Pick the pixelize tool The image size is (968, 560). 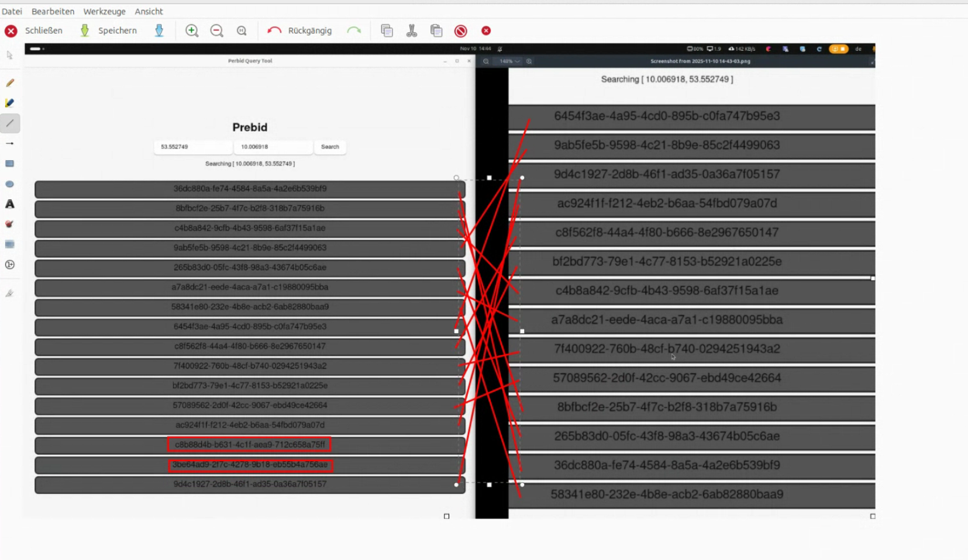click(x=10, y=244)
